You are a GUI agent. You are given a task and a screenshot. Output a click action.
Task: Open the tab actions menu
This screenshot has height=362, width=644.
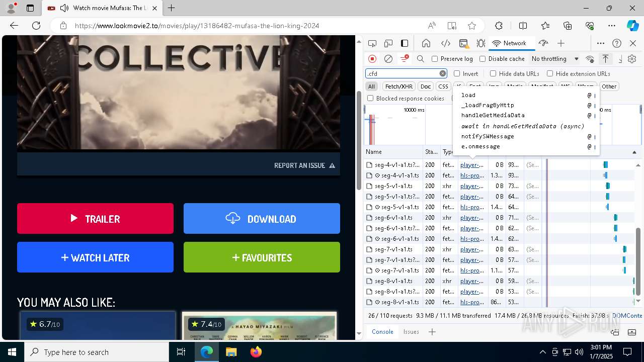tap(30, 8)
